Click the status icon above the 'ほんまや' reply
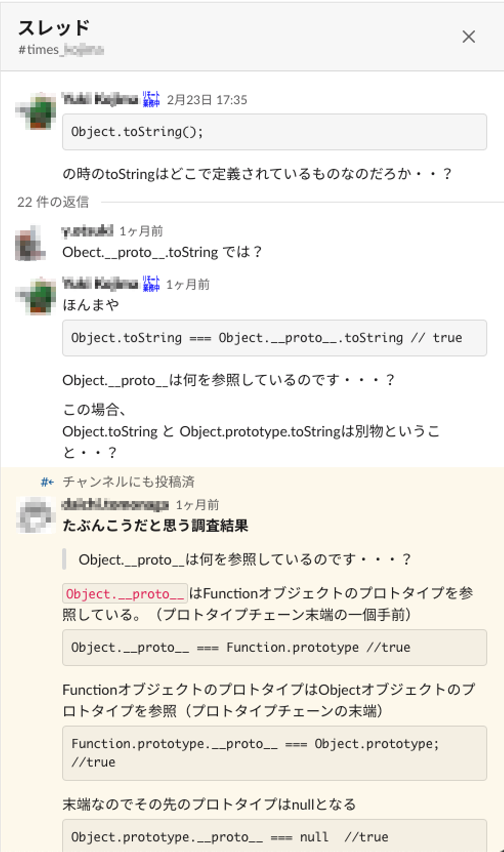This screenshot has width=504, height=852. [151, 284]
